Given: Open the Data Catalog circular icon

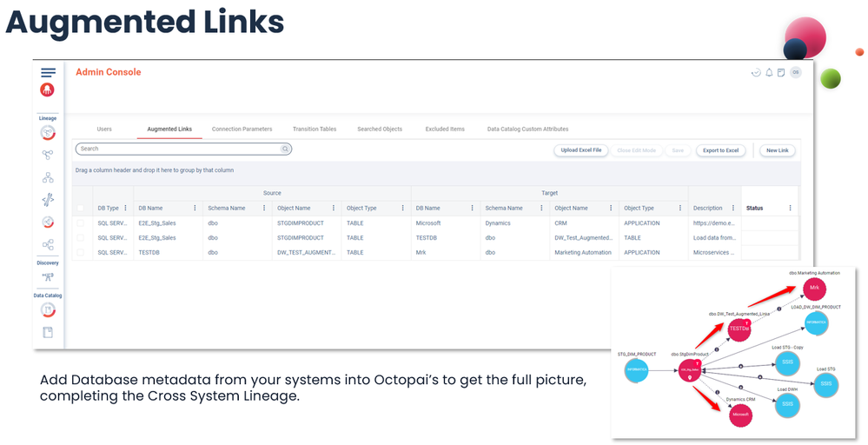Looking at the screenshot, I should [x=48, y=310].
